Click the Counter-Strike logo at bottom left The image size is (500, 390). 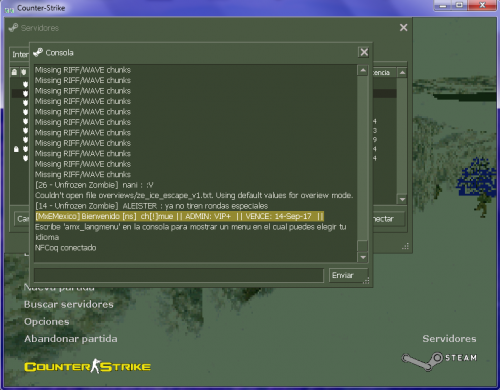(x=87, y=367)
